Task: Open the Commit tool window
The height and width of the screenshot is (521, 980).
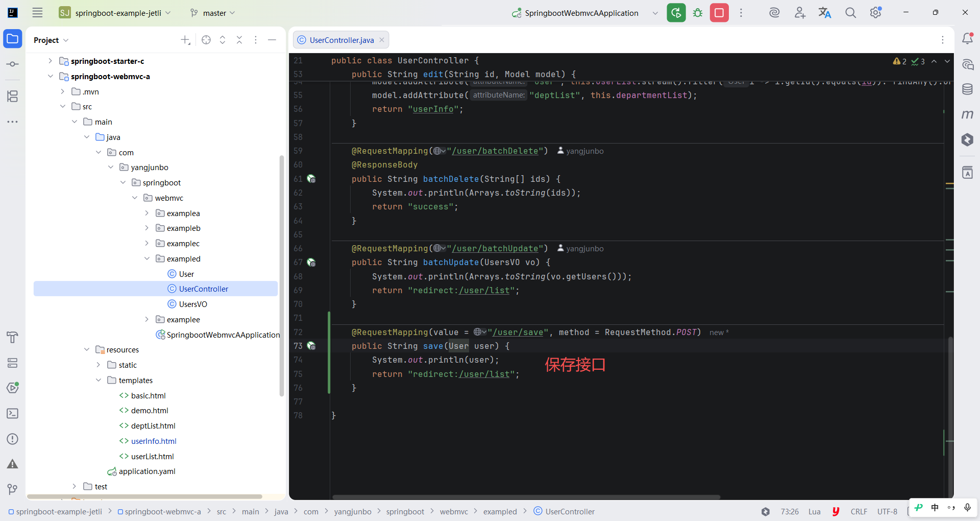Action: pos(12,64)
